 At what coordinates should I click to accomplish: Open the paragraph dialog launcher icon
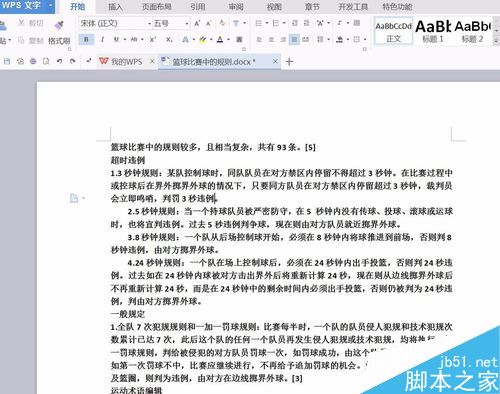(x=365, y=49)
